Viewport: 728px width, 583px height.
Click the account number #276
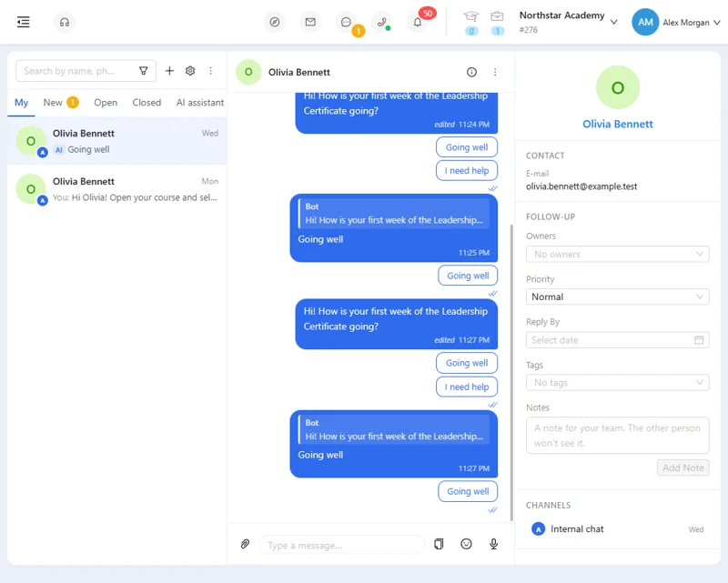click(x=529, y=30)
